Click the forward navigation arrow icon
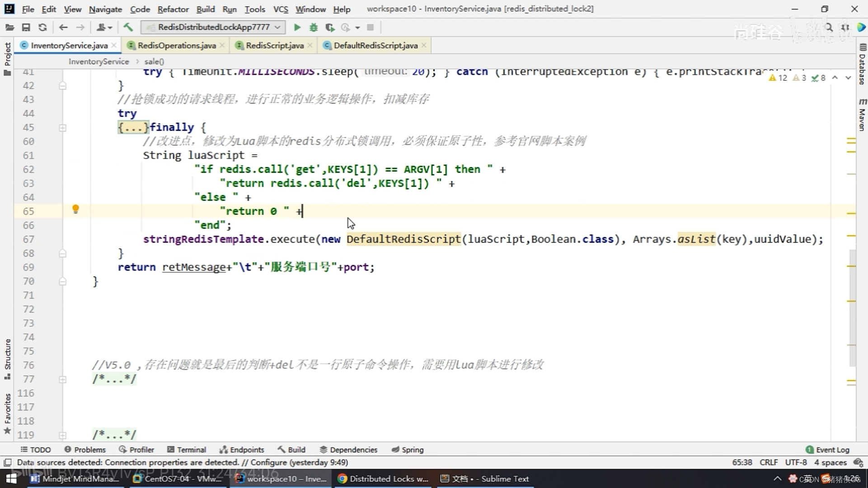Image resolution: width=868 pixels, height=488 pixels. (x=80, y=28)
